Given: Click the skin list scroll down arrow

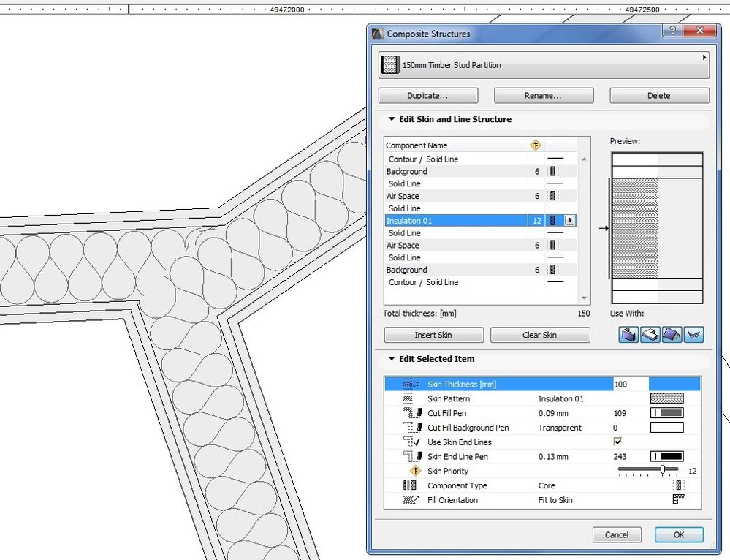Looking at the screenshot, I should point(584,298).
